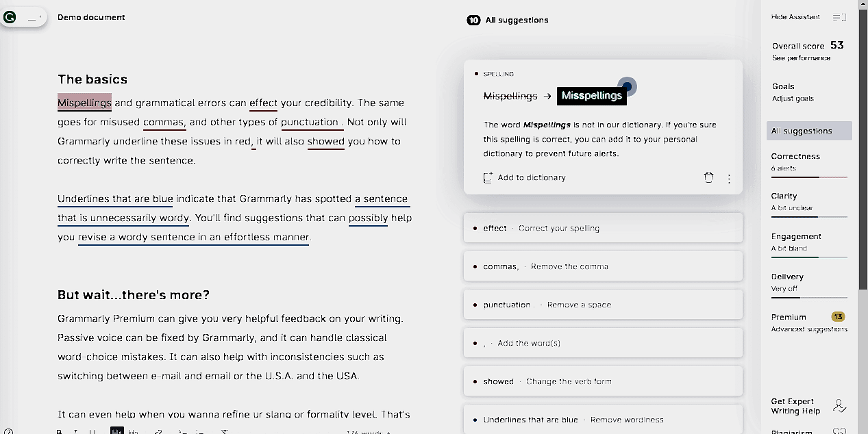Click the Clarity progress bar
Image resolution: width=868 pixels, height=434 pixels.
pos(809,217)
